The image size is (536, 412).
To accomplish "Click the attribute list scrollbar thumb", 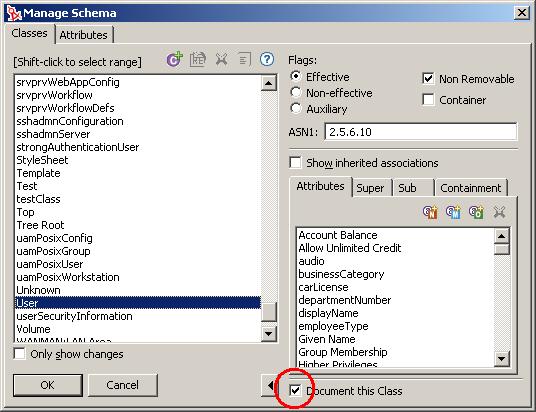I will [x=502, y=249].
